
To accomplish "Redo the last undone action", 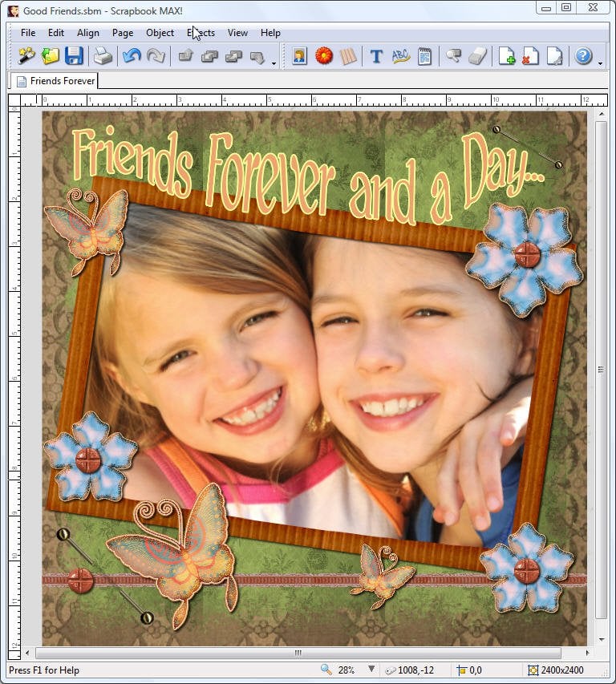I will [x=156, y=56].
